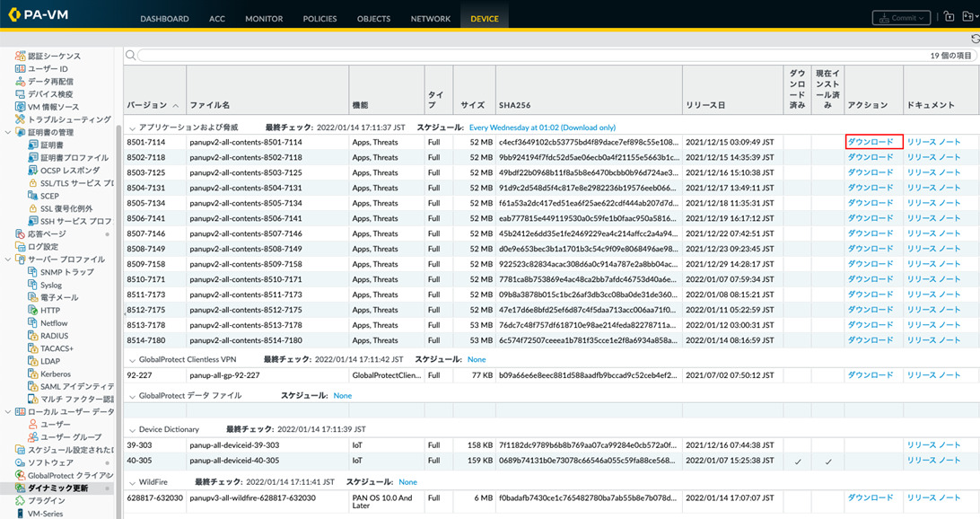
Task: Click the refresh icon at top right
Action: 975,39
